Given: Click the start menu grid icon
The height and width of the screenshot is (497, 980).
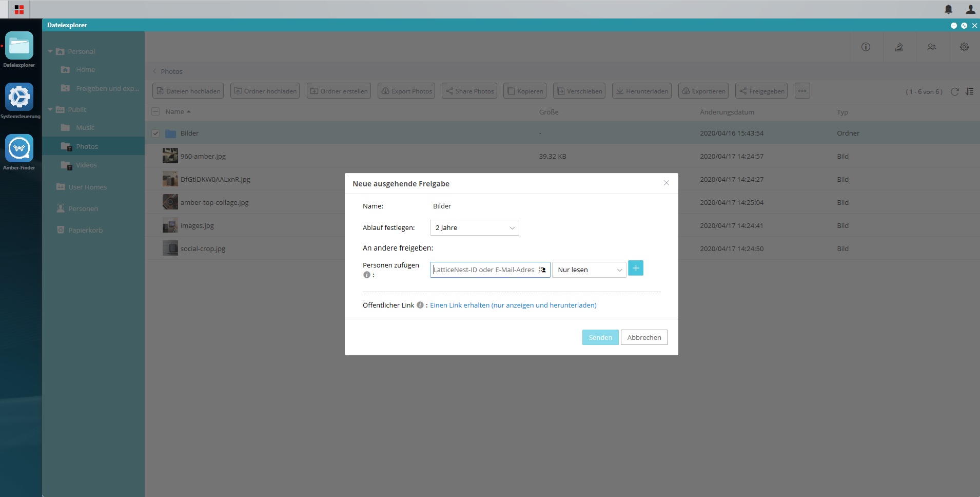Looking at the screenshot, I should (x=19, y=9).
